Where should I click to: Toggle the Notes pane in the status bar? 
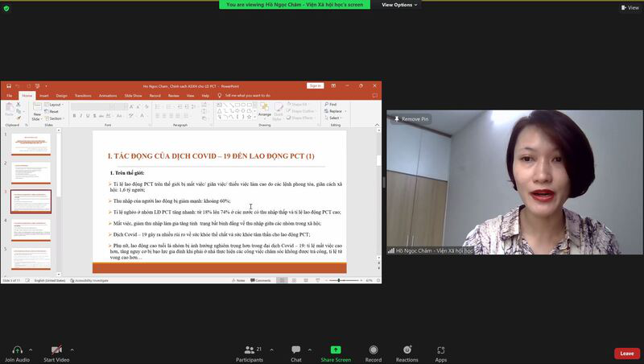coord(238,280)
